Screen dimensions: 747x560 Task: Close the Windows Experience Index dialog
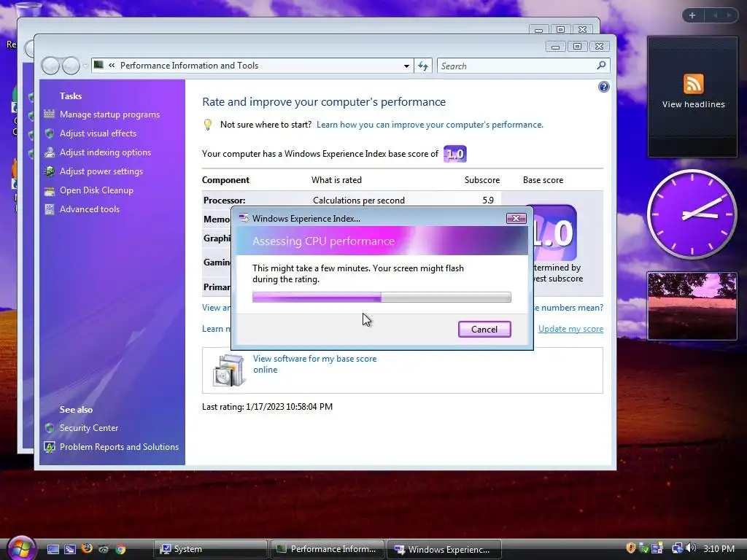[516, 218]
